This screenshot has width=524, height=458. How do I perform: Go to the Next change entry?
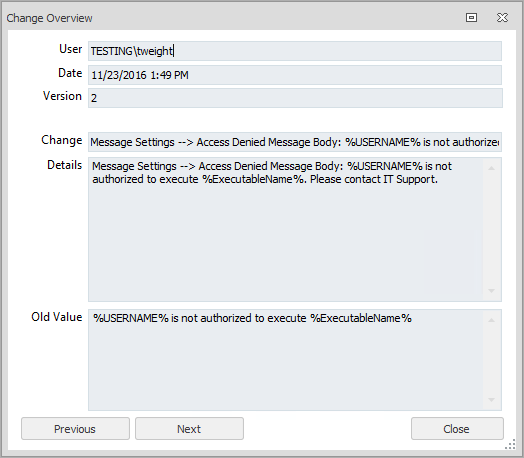[x=189, y=429]
